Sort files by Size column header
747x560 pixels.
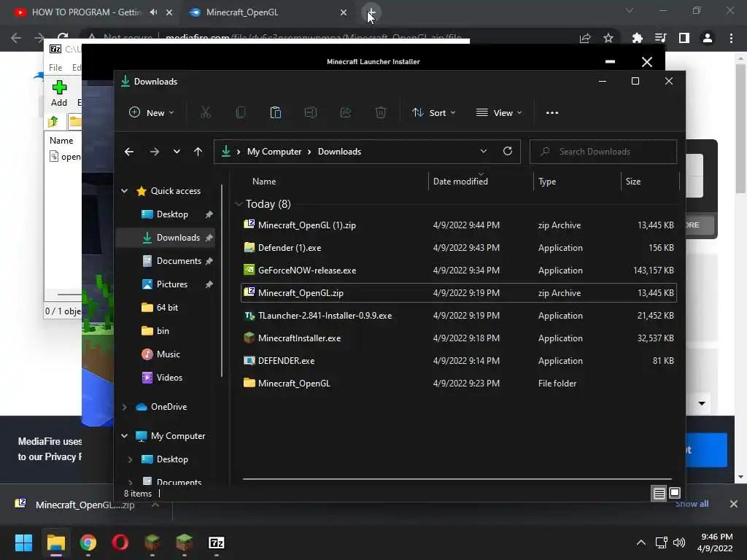click(x=633, y=182)
